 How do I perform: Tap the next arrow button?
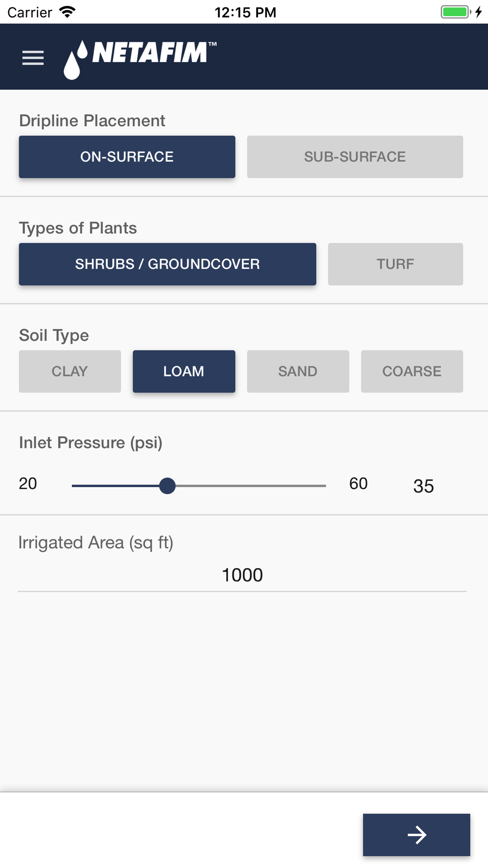coord(416,834)
